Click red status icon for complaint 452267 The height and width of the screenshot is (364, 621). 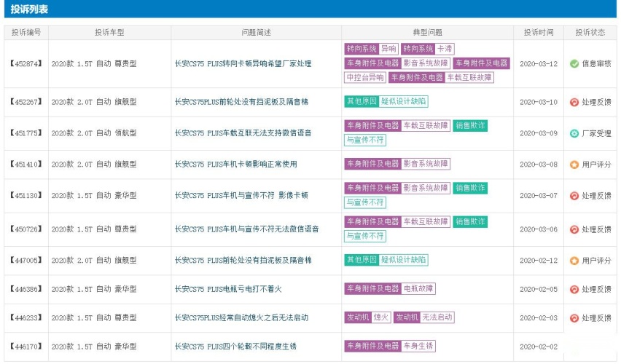pyautogui.click(x=574, y=102)
